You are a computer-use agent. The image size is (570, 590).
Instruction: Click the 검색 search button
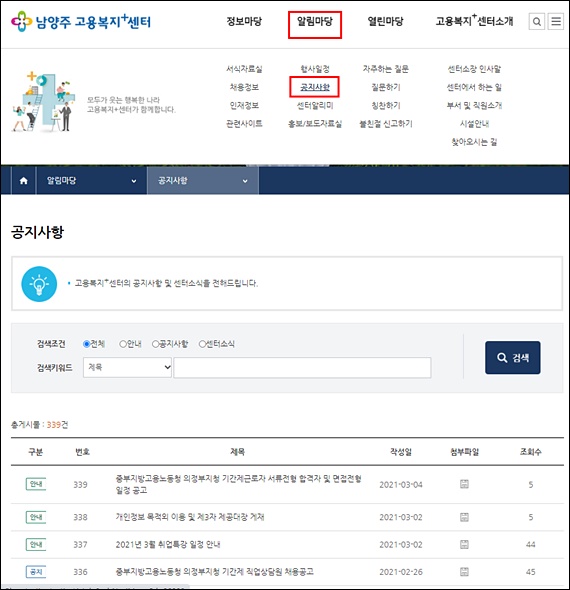512,357
